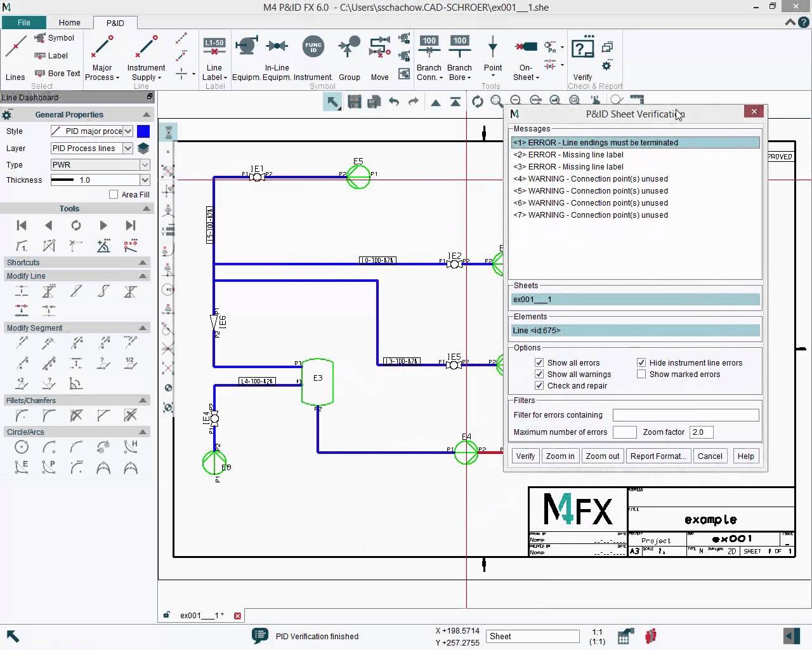Collapse the Modify Line section
Viewport: 812px width, 650px height.
(x=143, y=276)
